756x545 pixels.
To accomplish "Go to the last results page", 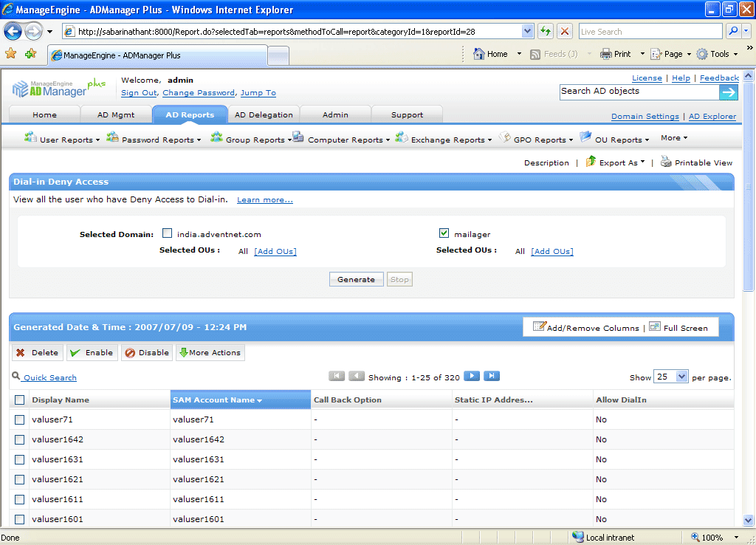I will 491,376.
